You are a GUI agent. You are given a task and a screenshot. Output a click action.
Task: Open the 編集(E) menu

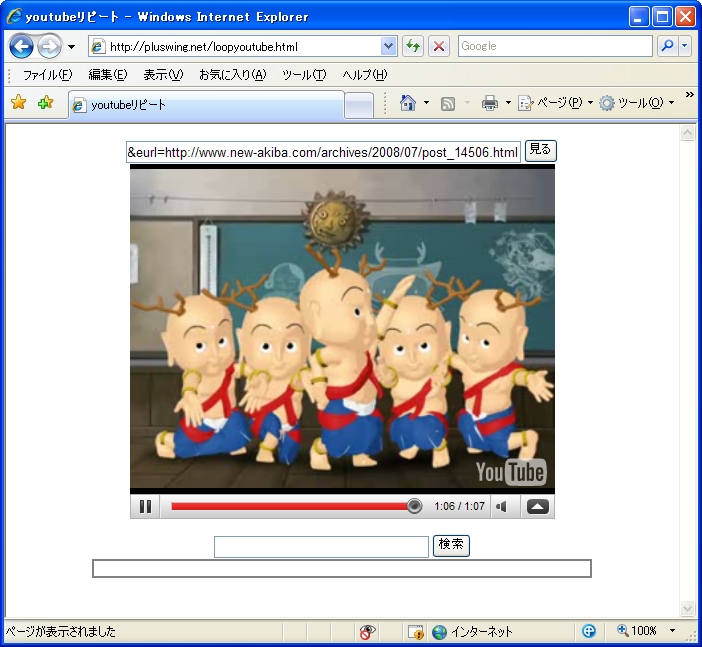[x=107, y=75]
